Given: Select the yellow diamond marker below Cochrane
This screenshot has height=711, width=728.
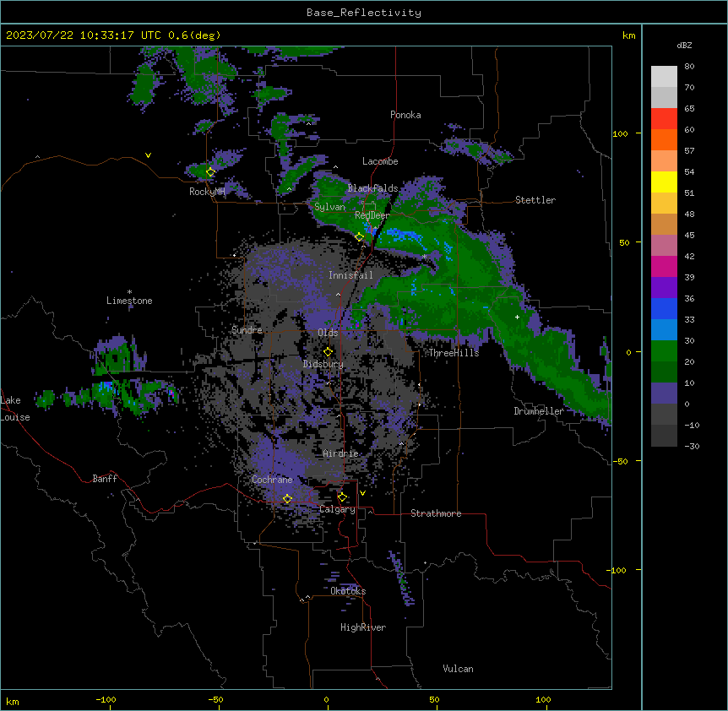Looking at the screenshot, I should (x=287, y=498).
